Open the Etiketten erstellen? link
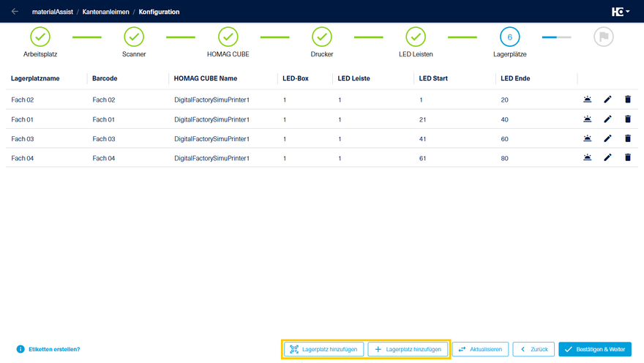 54,349
